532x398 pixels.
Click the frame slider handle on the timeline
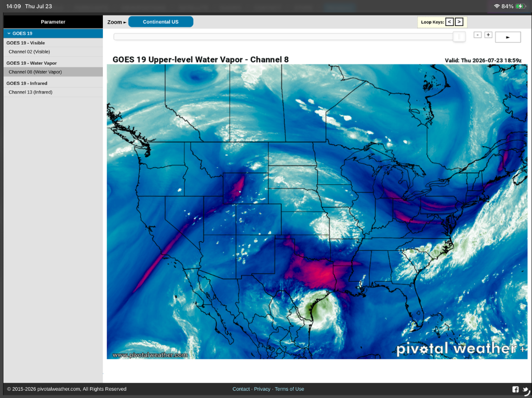coord(459,37)
